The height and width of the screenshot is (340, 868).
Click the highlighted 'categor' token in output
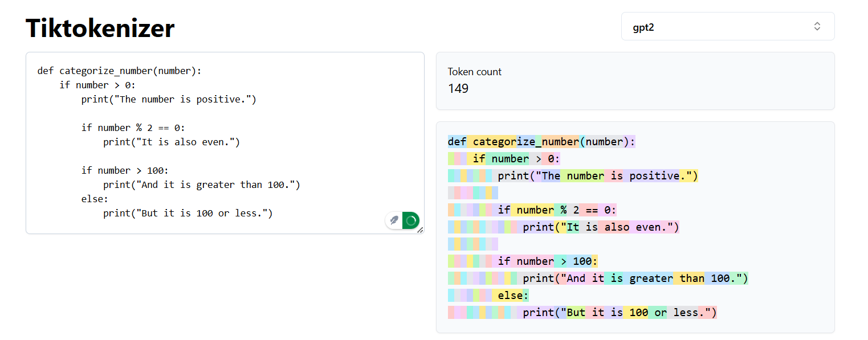coord(492,142)
